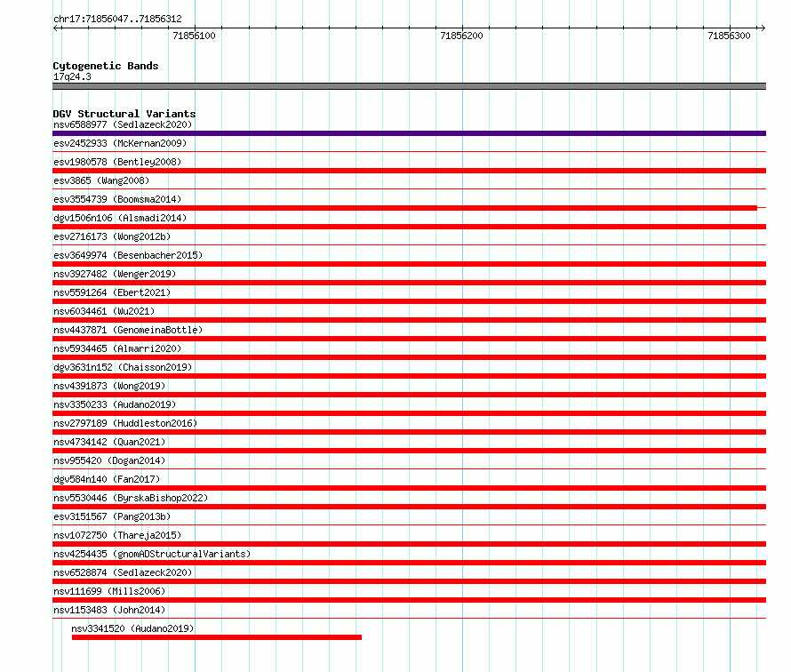The height and width of the screenshot is (672, 791).
Task: Open variant esv3554739 (Boomsma2014)
Action: coord(117,199)
